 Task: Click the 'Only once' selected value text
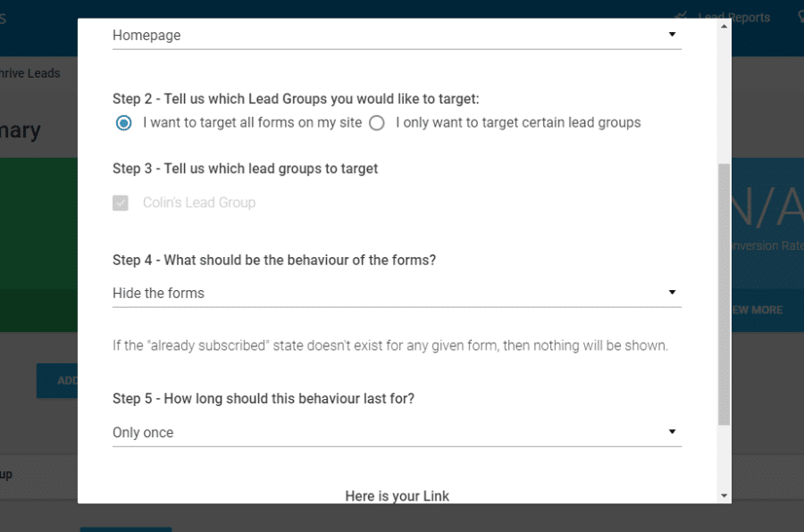(x=143, y=433)
